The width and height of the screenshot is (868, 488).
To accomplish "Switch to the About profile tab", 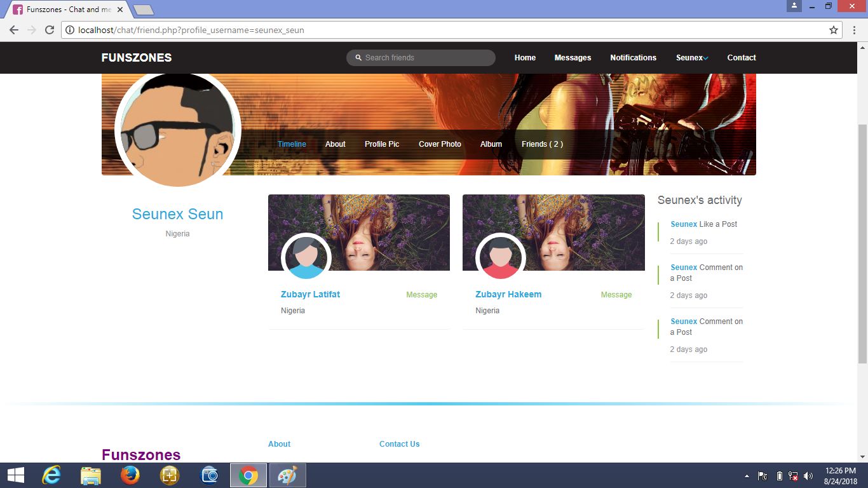I will coord(336,144).
